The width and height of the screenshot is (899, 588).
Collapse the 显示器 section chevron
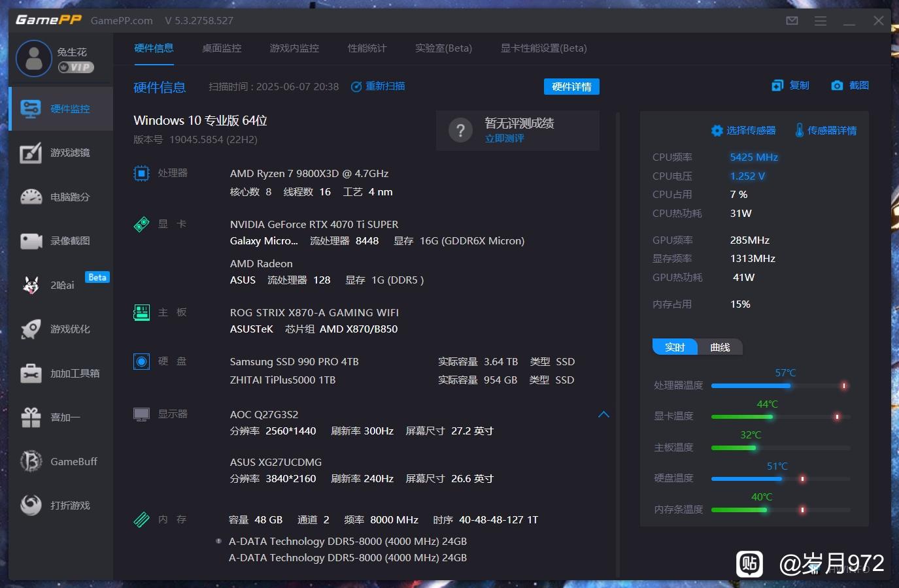(603, 414)
